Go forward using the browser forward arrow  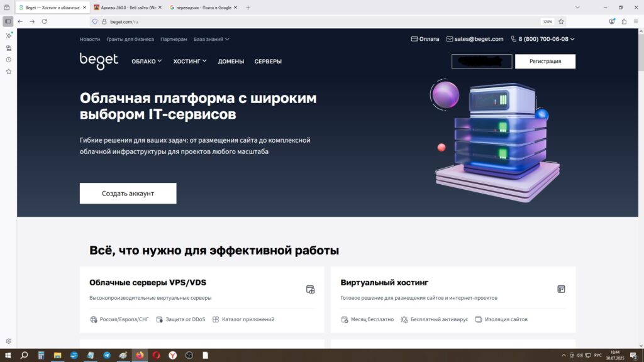point(32,21)
